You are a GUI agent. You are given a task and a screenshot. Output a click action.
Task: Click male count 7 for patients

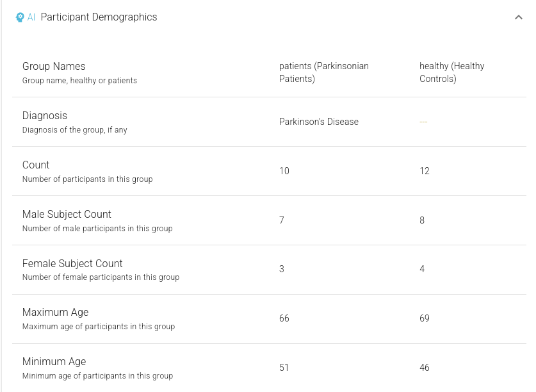[281, 220]
